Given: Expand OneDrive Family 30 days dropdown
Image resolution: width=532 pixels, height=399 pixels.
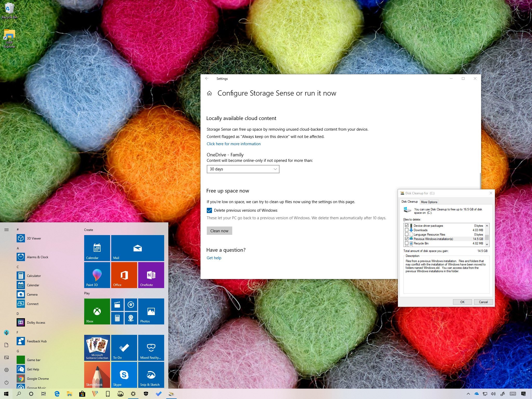Looking at the screenshot, I should pos(243,169).
